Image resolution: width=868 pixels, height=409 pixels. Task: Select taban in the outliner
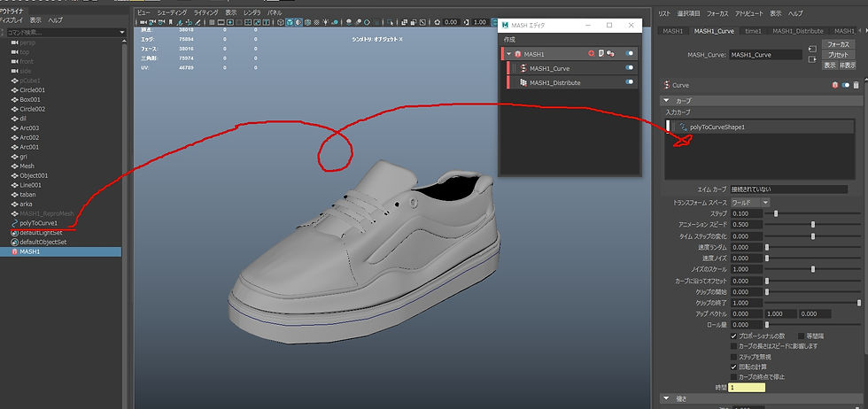click(x=27, y=194)
